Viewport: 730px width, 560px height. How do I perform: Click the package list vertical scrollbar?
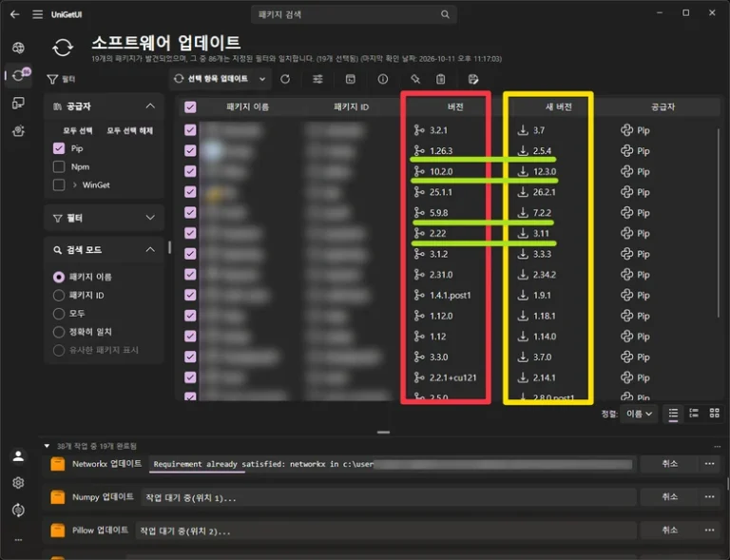(x=719, y=223)
